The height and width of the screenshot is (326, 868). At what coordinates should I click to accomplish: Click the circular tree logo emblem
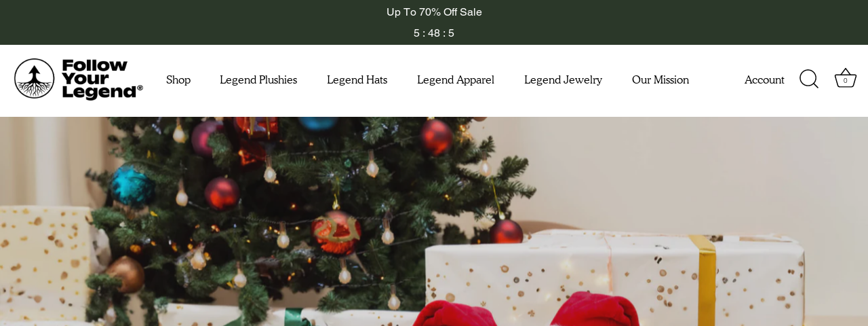(x=34, y=79)
